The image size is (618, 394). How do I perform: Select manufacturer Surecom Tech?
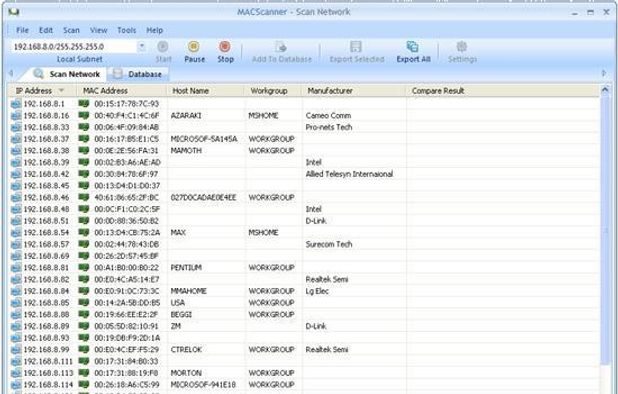point(329,244)
